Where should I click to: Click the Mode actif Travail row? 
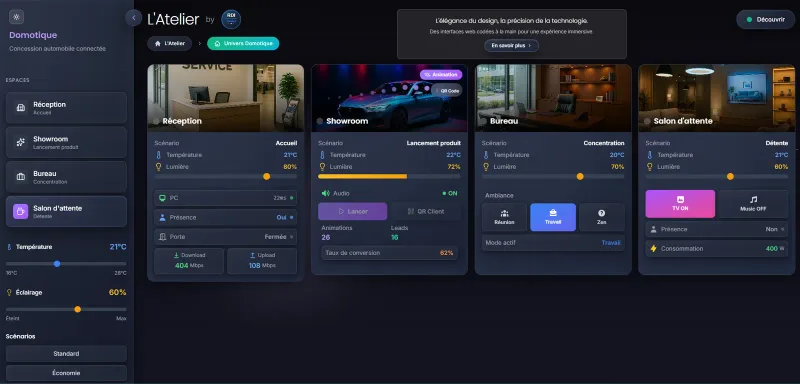pos(553,243)
